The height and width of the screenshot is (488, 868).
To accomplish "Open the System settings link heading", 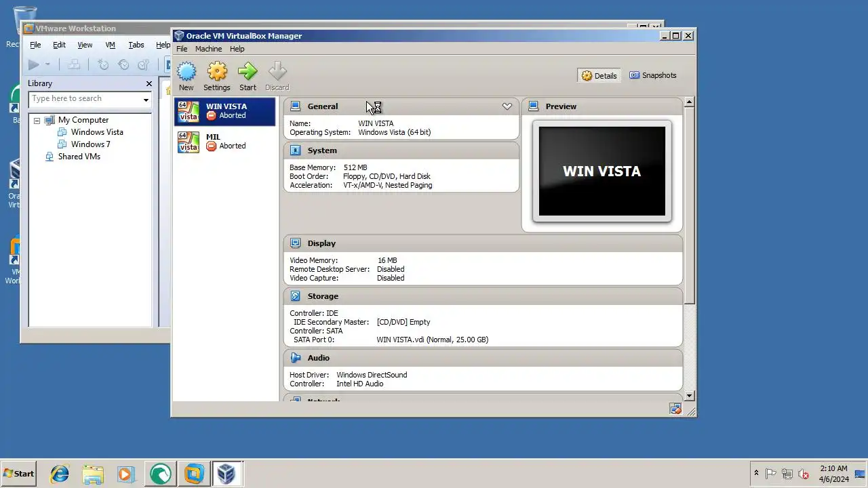I will tap(322, 150).
